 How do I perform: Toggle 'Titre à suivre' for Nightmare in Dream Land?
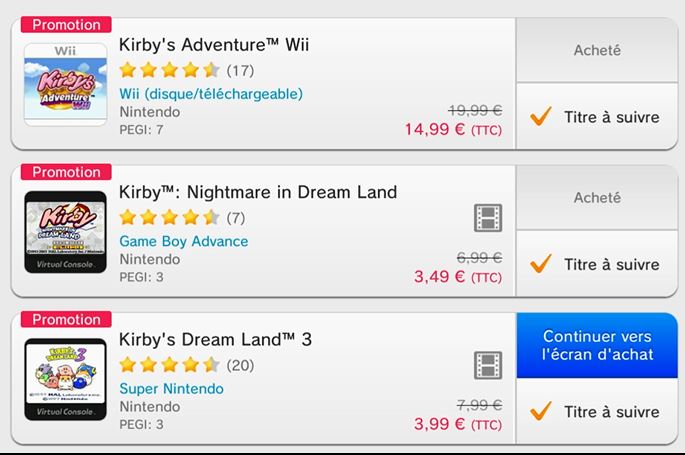597,264
